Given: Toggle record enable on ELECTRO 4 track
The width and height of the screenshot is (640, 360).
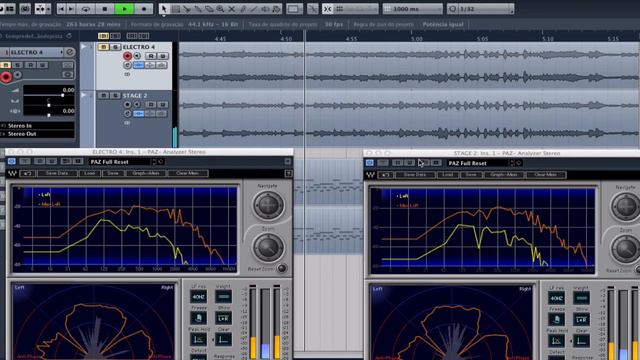Looking at the screenshot, I should click(x=127, y=56).
